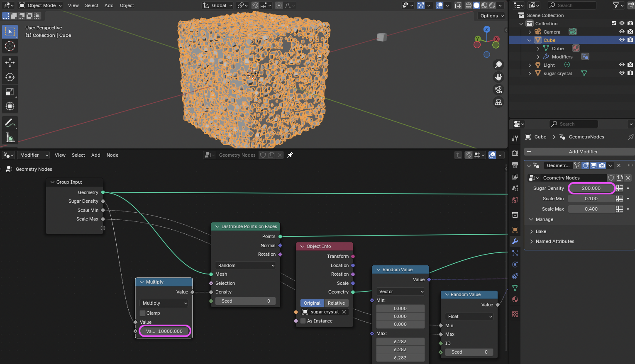Open the Node menu in node editor

112,155
